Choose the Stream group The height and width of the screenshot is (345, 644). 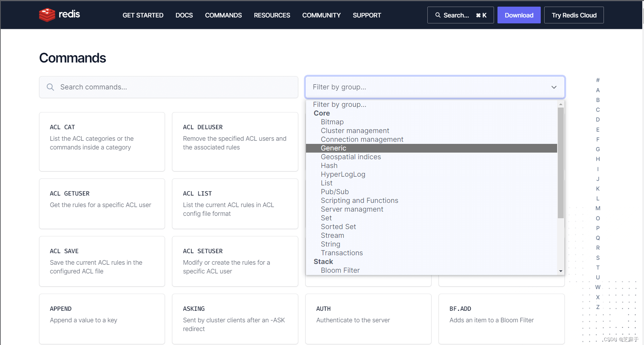[x=432, y=235]
